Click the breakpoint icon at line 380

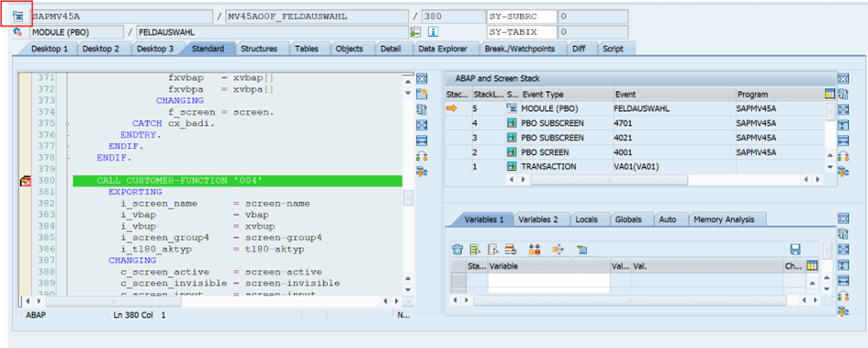click(x=26, y=181)
